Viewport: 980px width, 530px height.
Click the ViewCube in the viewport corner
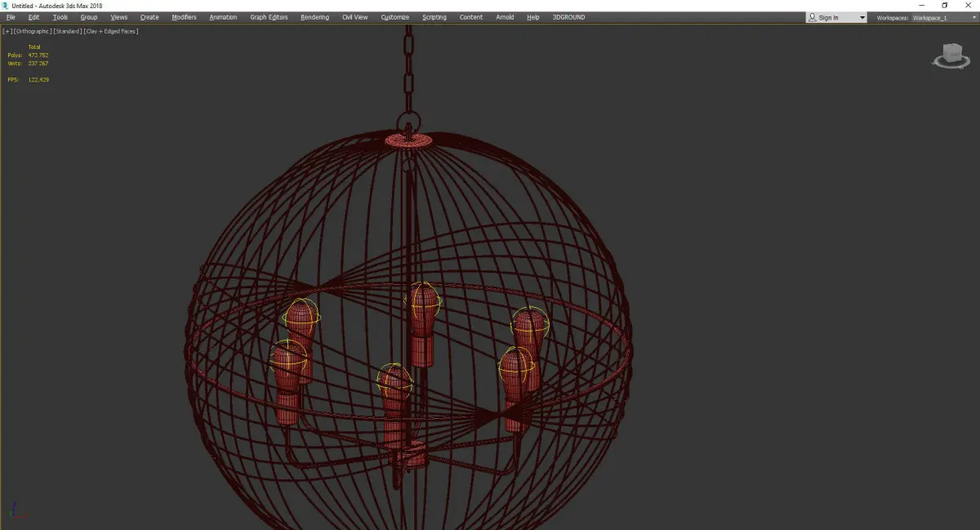[951, 56]
